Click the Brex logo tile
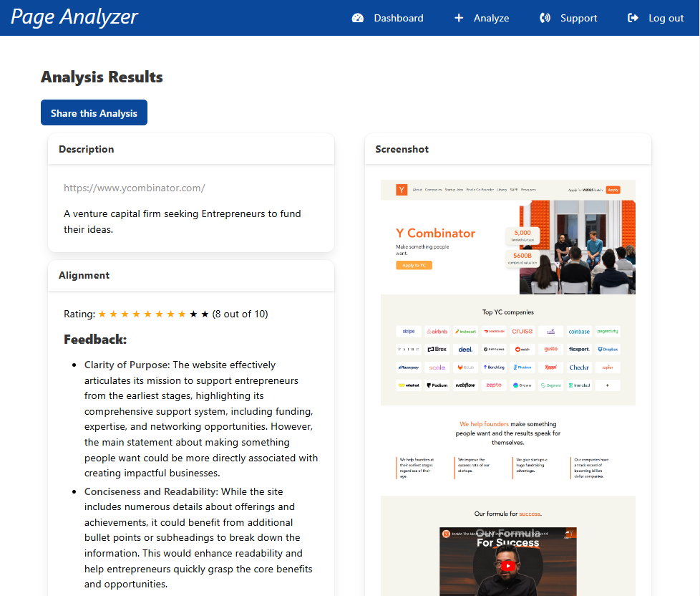This screenshot has width=700, height=596. [x=437, y=350]
